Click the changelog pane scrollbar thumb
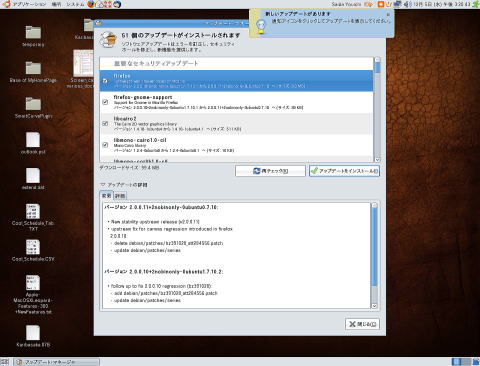The height and width of the screenshot is (366, 480). pos(374,247)
